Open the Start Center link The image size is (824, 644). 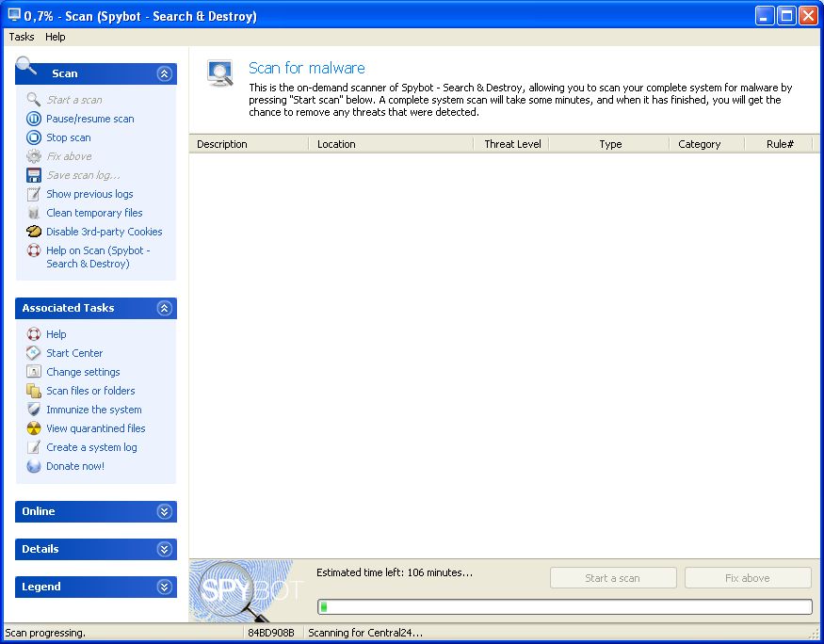74,353
